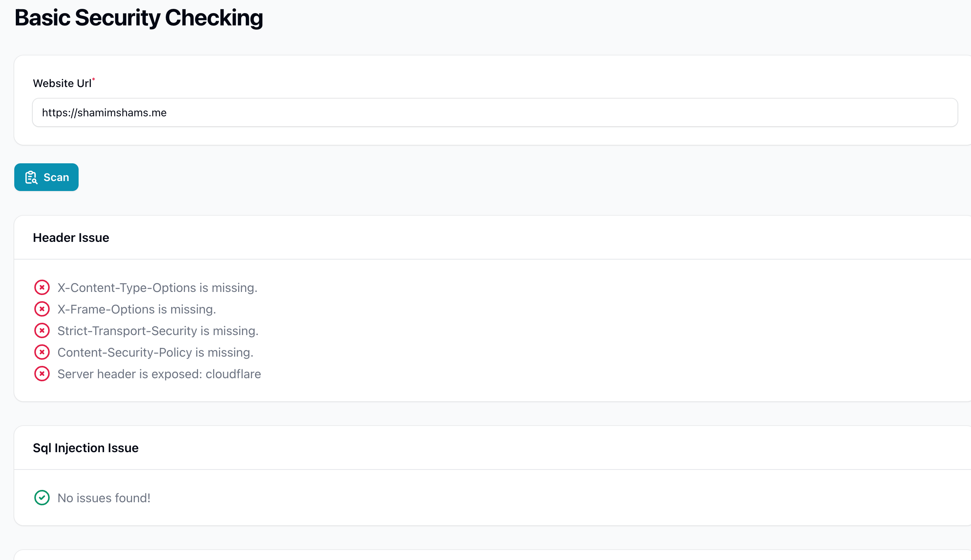Click the Website Url label

coord(62,83)
